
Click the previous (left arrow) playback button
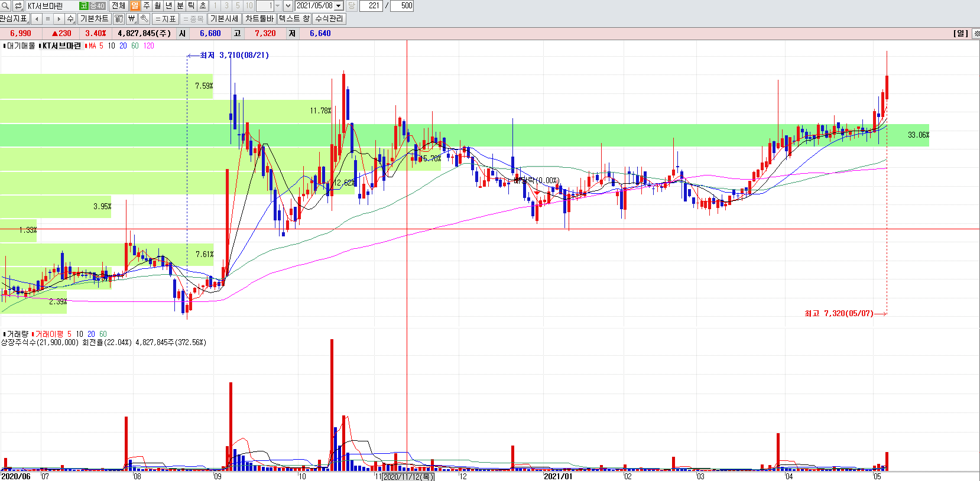point(37,19)
